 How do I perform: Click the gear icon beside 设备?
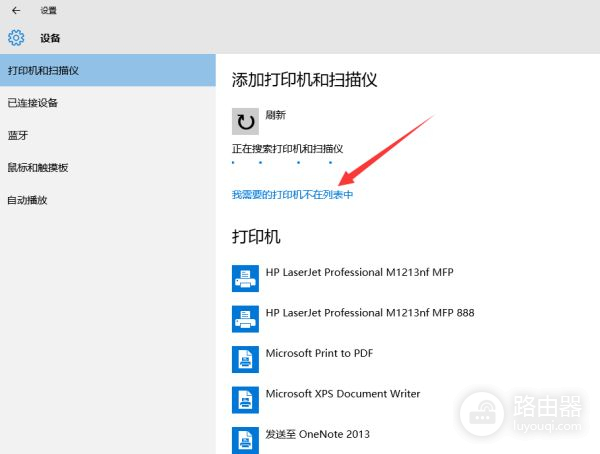tap(16, 38)
